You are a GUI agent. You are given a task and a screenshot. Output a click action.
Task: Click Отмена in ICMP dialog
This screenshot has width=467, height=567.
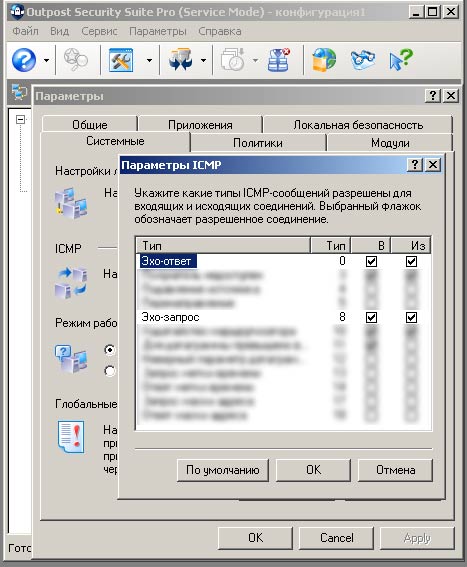(395, 470)
